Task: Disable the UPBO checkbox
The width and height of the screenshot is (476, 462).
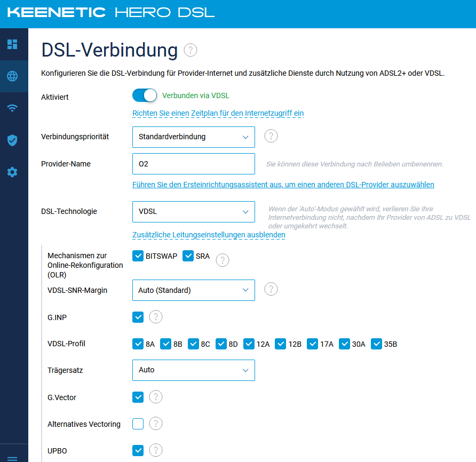Action: [138, 450]
